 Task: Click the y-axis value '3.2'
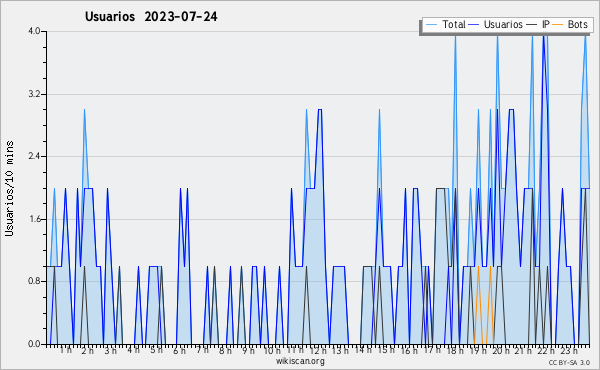[x=34, y=94]
